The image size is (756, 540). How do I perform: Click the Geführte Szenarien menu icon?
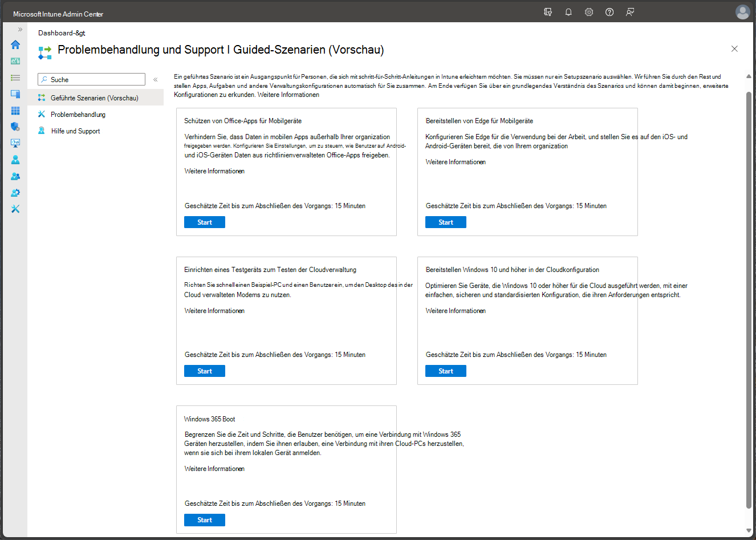coord(42,98)
